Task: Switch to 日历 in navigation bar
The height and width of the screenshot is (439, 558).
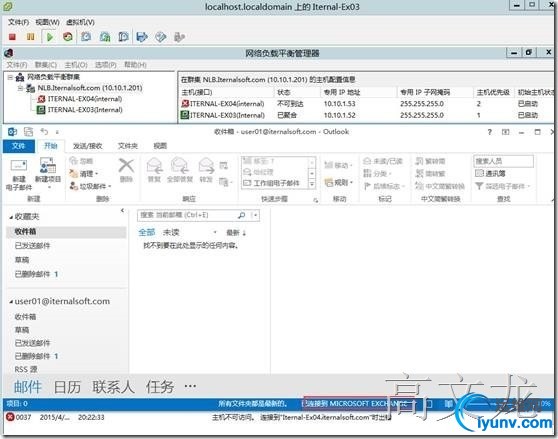Action: [67, 387]
